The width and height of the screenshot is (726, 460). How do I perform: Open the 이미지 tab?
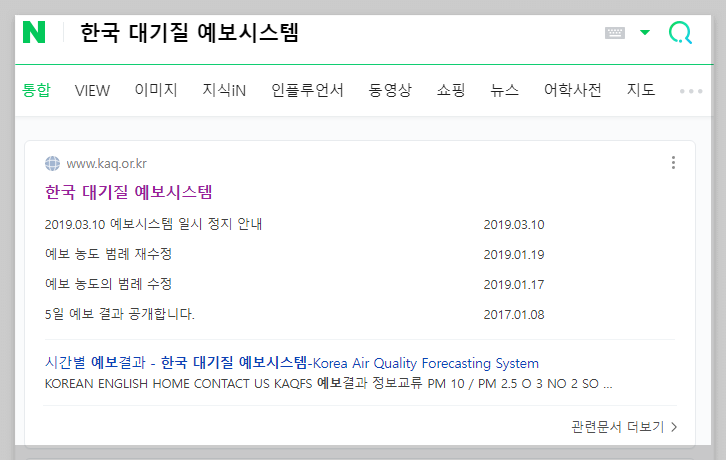click(x=156, y=90)
